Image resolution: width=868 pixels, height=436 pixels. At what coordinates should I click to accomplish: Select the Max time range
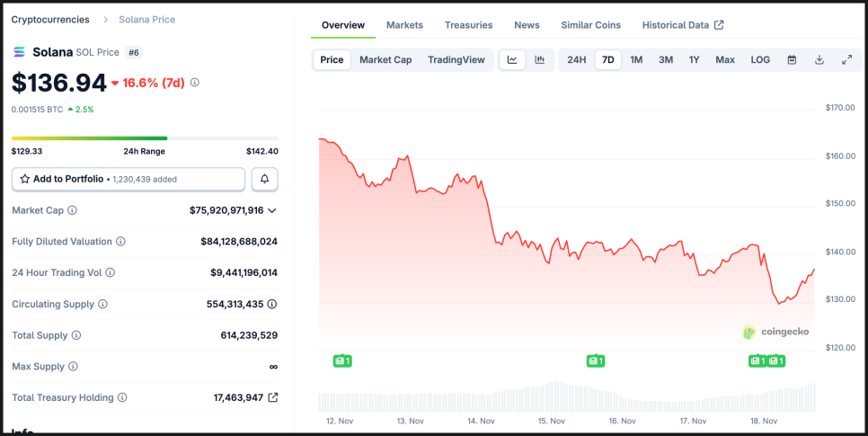(724, 60)
